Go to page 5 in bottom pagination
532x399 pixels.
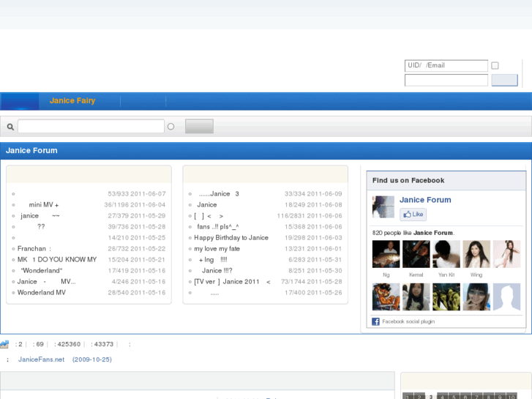454,396
